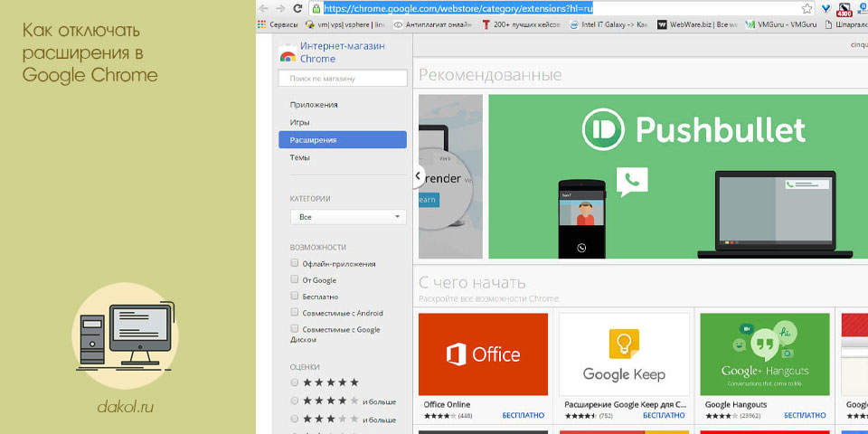Image resolution: width=868 pixels, height=434 pixels.
Task: Click the green padlock security icon
Action: tap(316, 8)
